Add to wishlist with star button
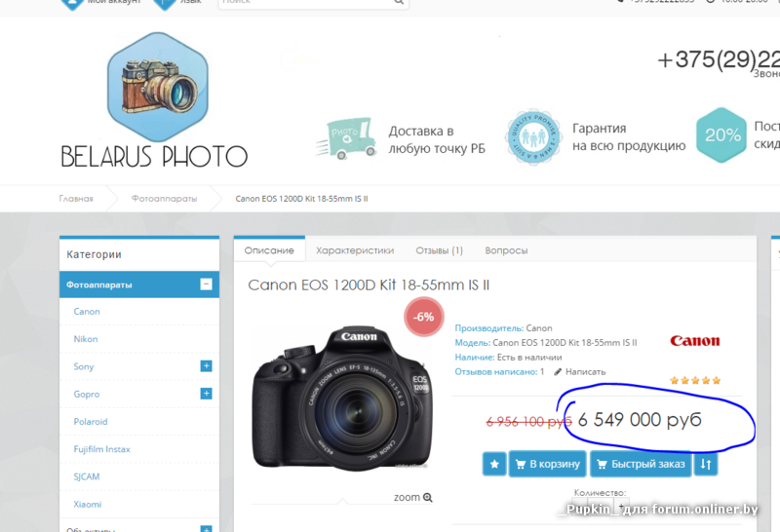The height and width of the screenshot is (532, 780). (494, 464)
